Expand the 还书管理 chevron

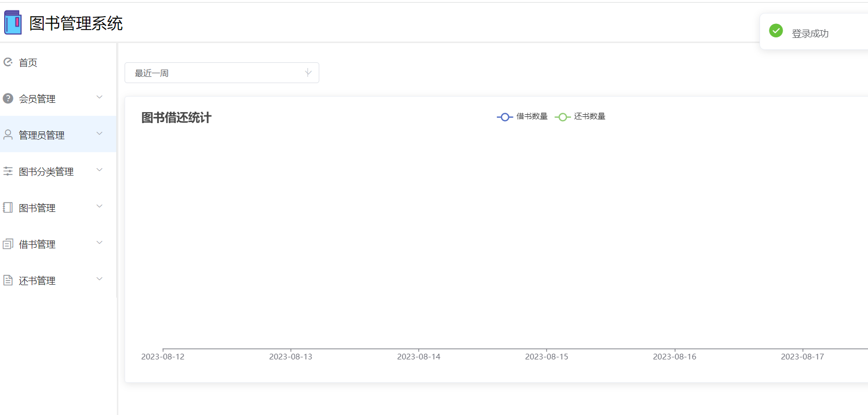click(100, 279)
